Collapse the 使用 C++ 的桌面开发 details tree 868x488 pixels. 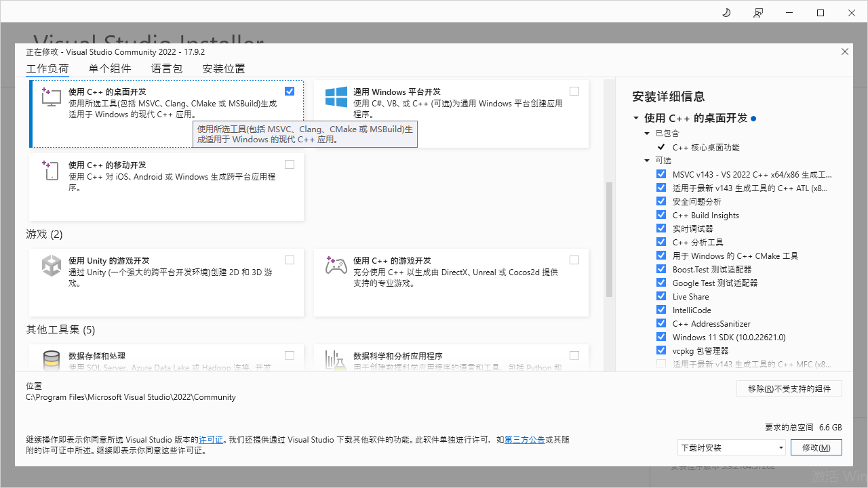coord(636,118)
